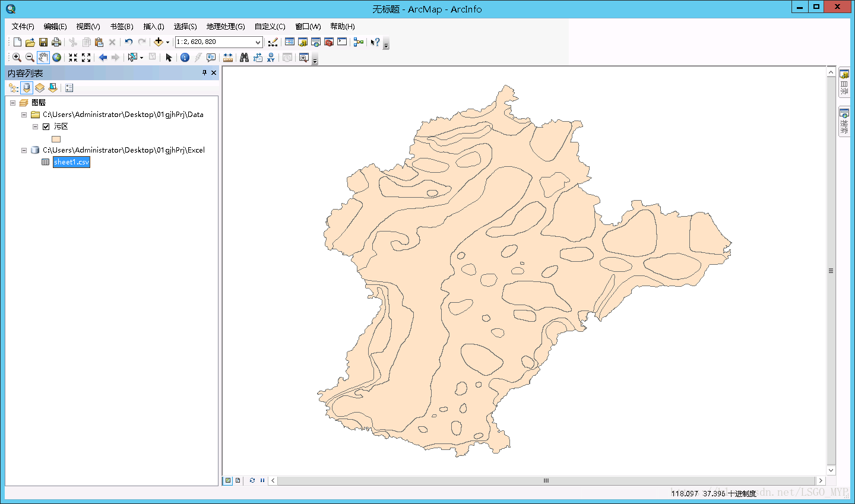855x504 pixels.
Task: Switch to List By Drawing Order
Action: tap(14, 88)
